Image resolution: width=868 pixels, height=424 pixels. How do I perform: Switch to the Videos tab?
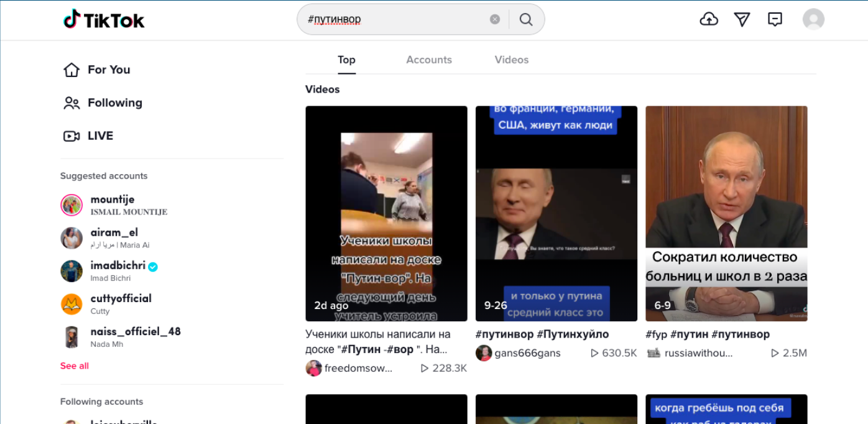[512, 60]
